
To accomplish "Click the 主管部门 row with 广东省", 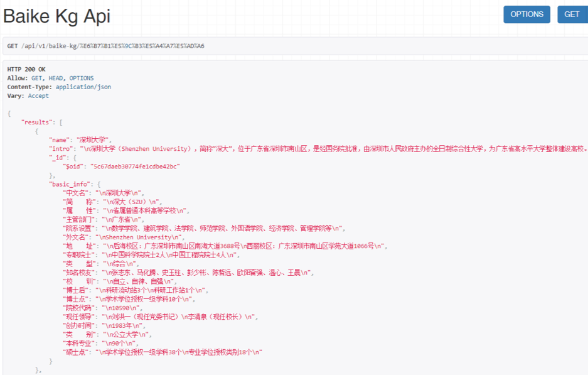I will (x=104, y=220).
